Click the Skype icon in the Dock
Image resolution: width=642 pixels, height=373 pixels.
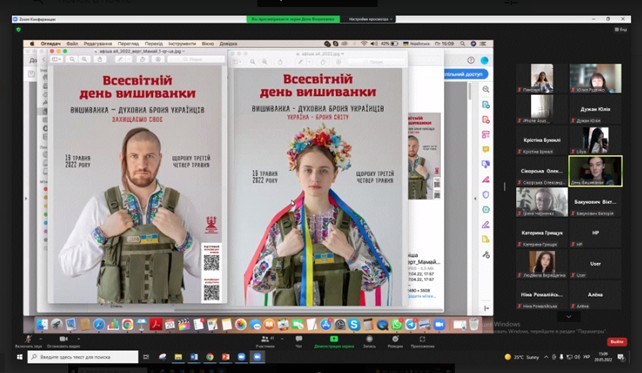tap(354, 325)
